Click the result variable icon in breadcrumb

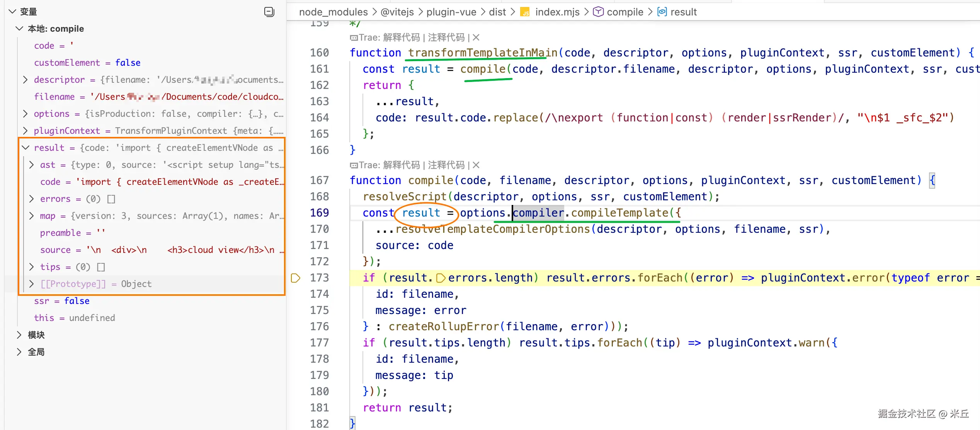[x=662, y=12]
